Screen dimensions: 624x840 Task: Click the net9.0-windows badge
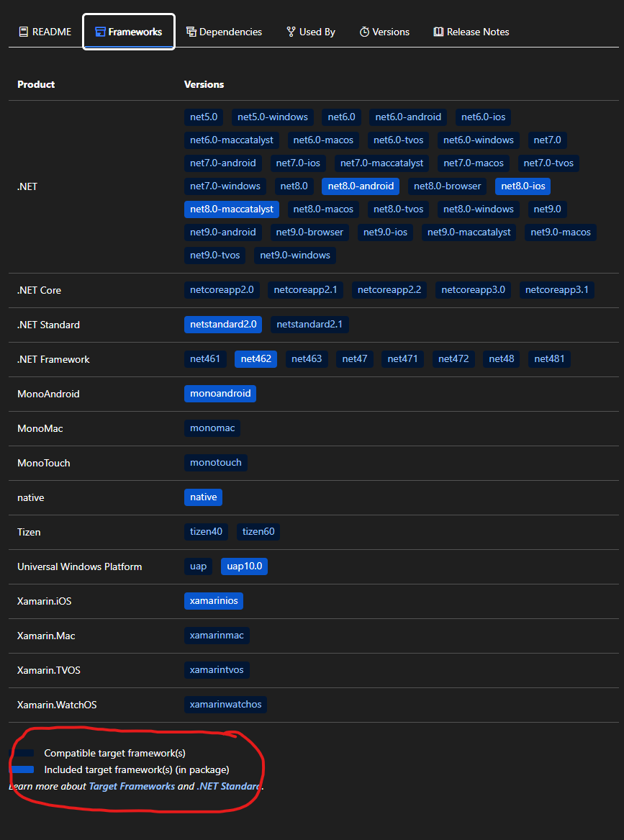(295, 255)
